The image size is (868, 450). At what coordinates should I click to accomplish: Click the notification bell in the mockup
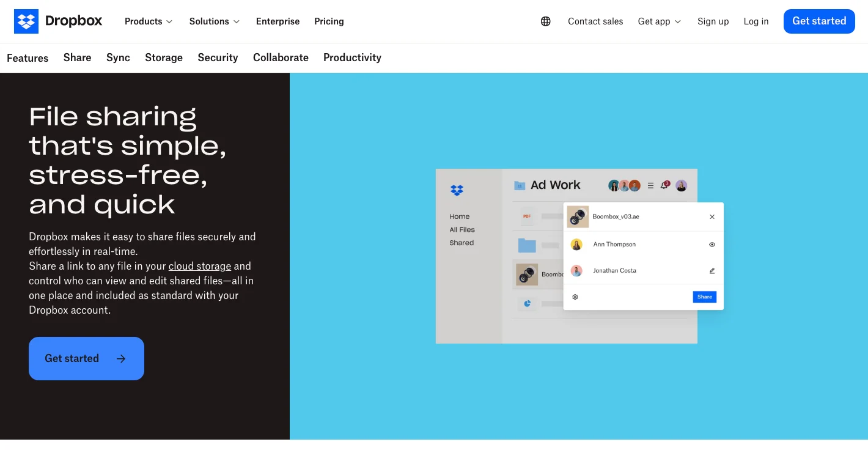click(x=664, y=185)
